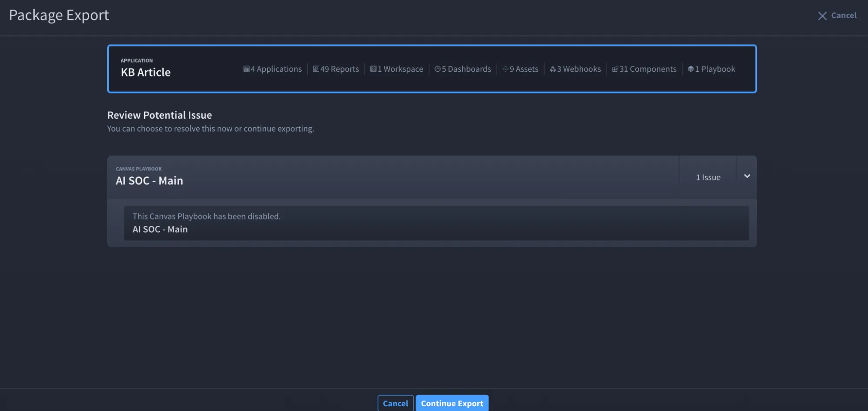
Task: Click '9 Assets' text in summary
Action: tap(524, 69)
